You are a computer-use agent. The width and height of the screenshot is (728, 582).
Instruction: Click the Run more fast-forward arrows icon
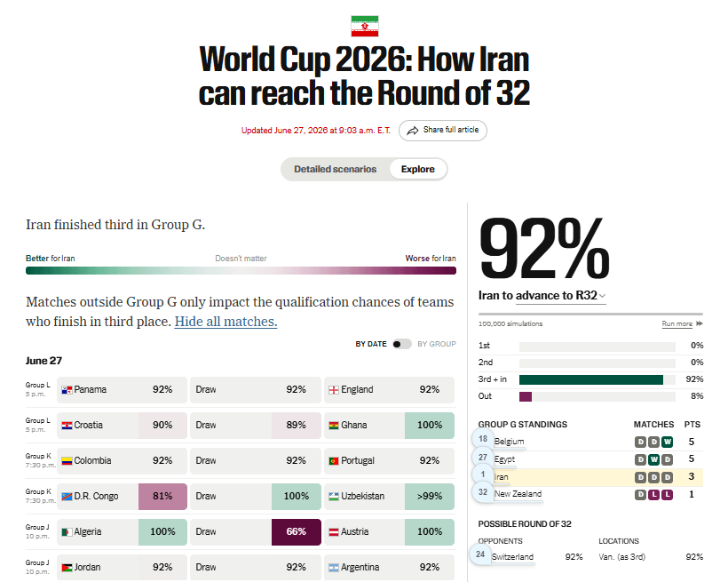pyautogui.click(x=700, y=323)
